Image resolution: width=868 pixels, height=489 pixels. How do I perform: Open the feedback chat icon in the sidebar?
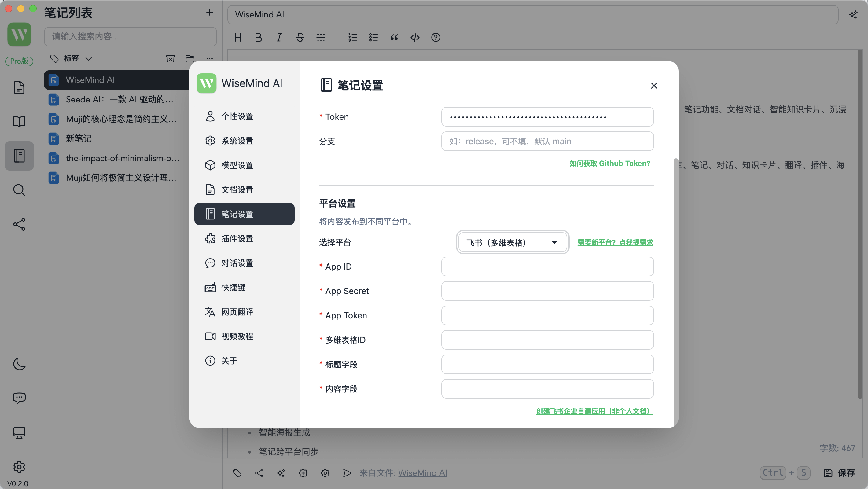19,398
